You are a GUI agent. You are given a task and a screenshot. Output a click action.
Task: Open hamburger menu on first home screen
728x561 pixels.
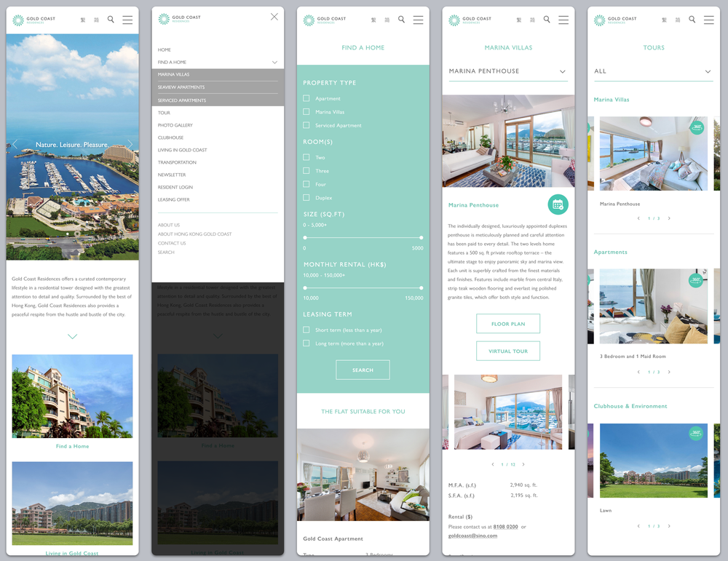pyautogui.click(x=127, y=20)
